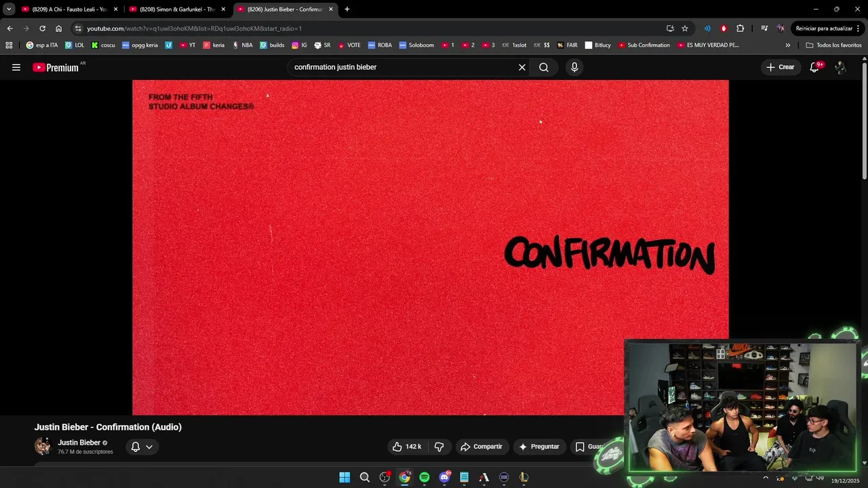Open the account avatar menu
The width and height of the screenshot is (868, 488).
[840, 67]
